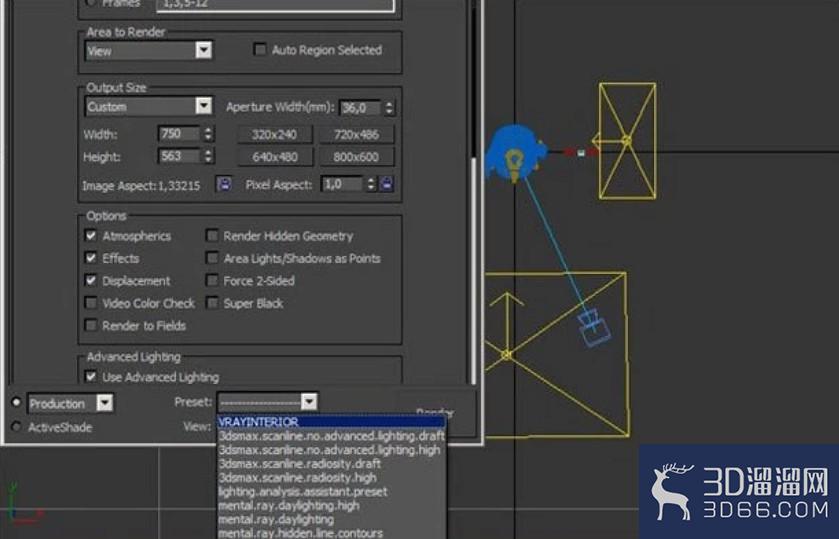Adjust the Width spinner arrows
The width and height of the screenshot is (839, 539).
(x=208, y=133)
